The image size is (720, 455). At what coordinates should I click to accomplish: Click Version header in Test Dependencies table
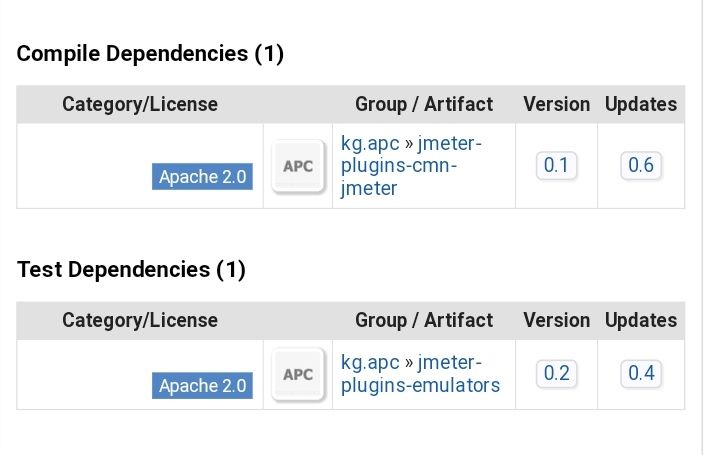(x=557, y=320)
